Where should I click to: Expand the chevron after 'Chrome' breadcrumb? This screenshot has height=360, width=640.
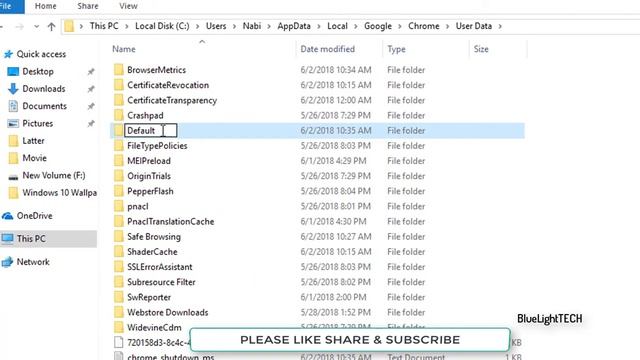(447, 26)
